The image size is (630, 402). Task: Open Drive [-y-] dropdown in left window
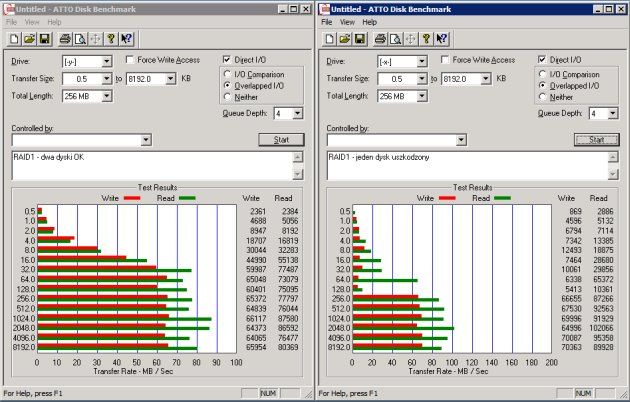click(106, 62)
